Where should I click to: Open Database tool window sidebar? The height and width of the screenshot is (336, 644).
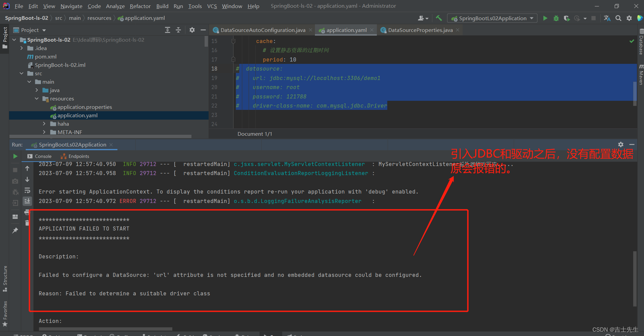641,42
